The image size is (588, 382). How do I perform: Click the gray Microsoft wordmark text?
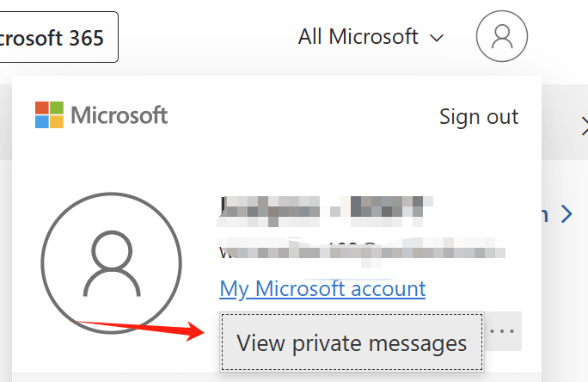pyautogui.click(x=119, y=114)
